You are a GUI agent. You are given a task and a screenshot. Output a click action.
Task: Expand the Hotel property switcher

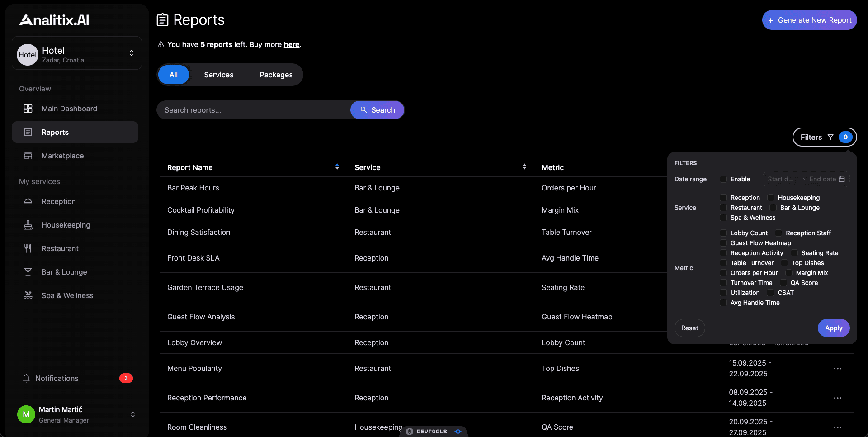point(131,53)
